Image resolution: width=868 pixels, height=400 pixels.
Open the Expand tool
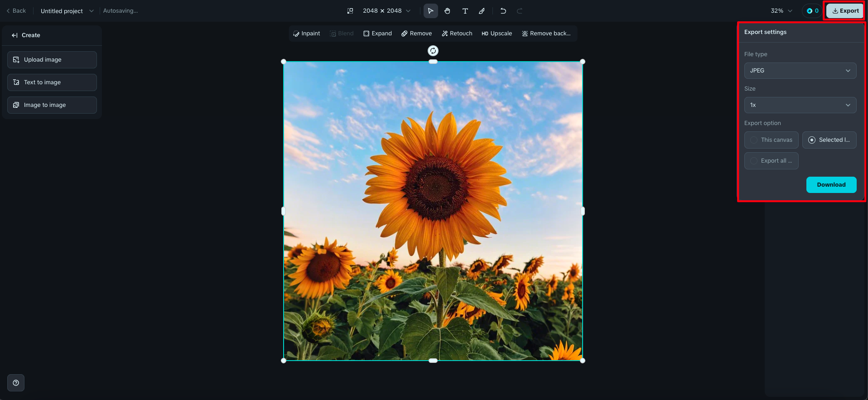point(377,34)
